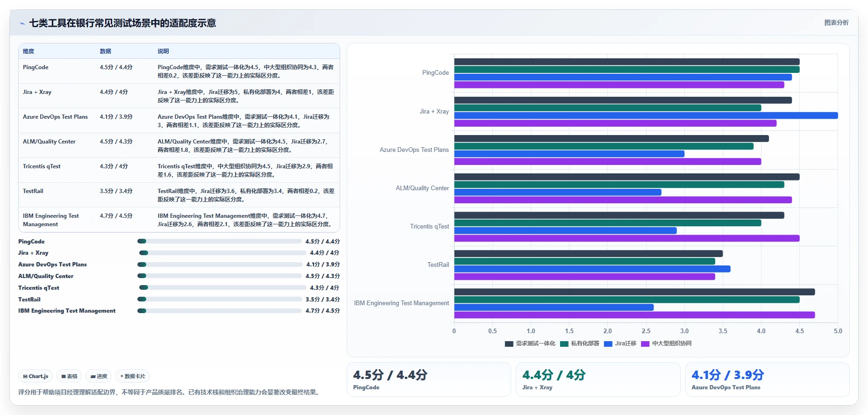
Task: Click Tricentis qTest label on chart axis
Action: (429, 227)
